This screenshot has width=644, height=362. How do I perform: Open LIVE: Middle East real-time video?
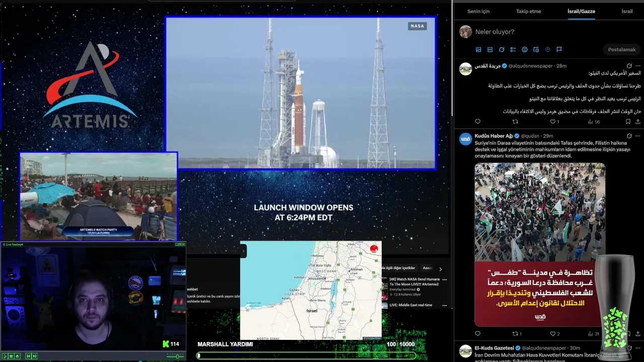click(411, 305)
